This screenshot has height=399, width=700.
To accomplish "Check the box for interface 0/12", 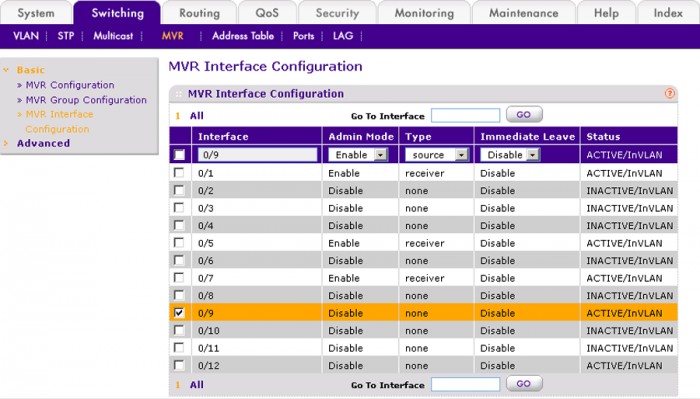I will coord(179,365).
